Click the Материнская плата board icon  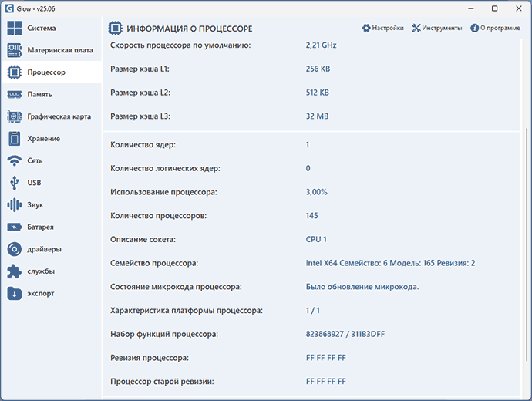pos(14,50)
